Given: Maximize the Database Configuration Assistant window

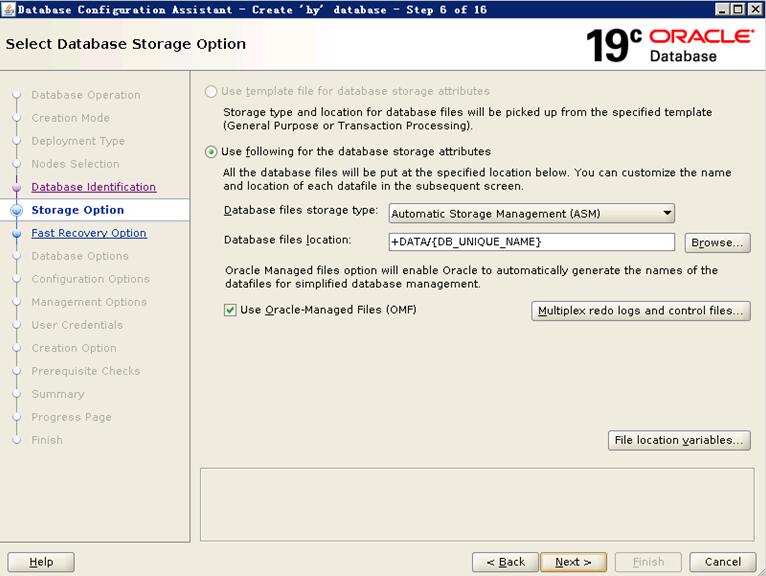Looking at the screenshot, I should click(738, 9).
